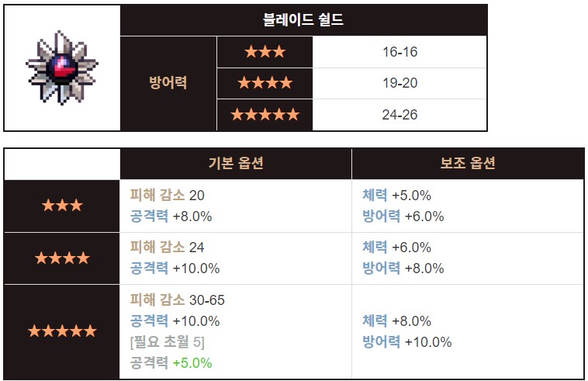Viewport: 588px width, 381px height.
Task: Click the green +5.0% attack bonus
Action: tap(192, 362)
